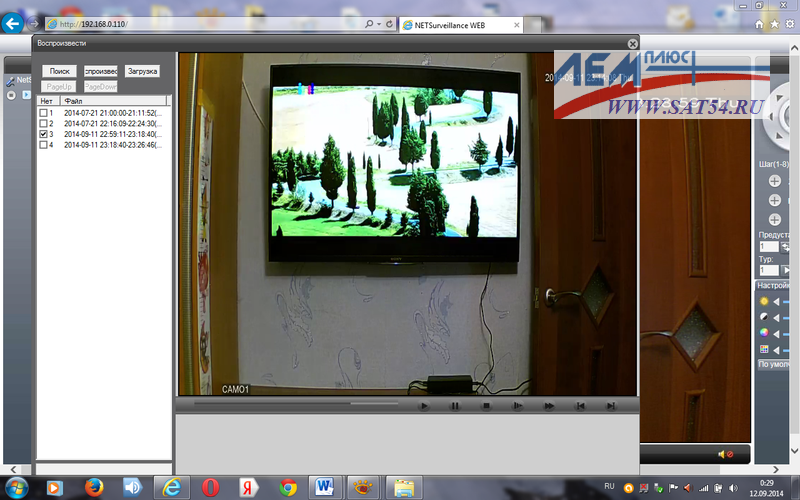Viewport: 800px width, 500px height.
Task: Click the Предуст preset number field
Action: tap(768, 247)
